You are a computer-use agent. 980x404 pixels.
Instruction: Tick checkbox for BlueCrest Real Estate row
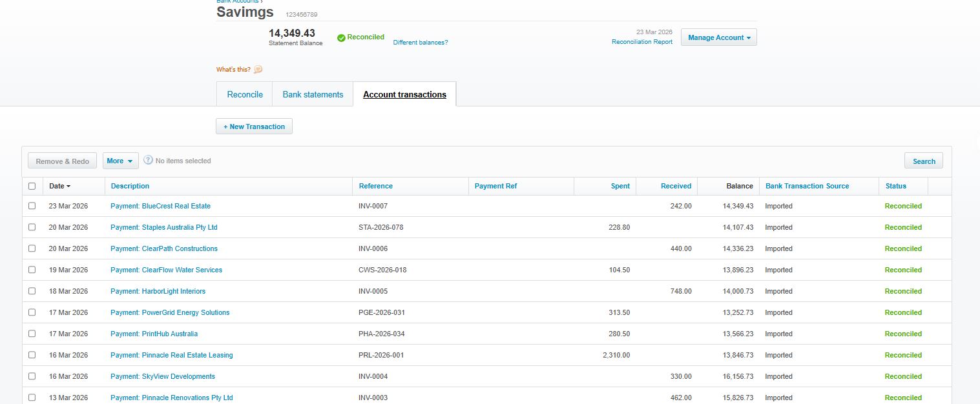point(32,206)
